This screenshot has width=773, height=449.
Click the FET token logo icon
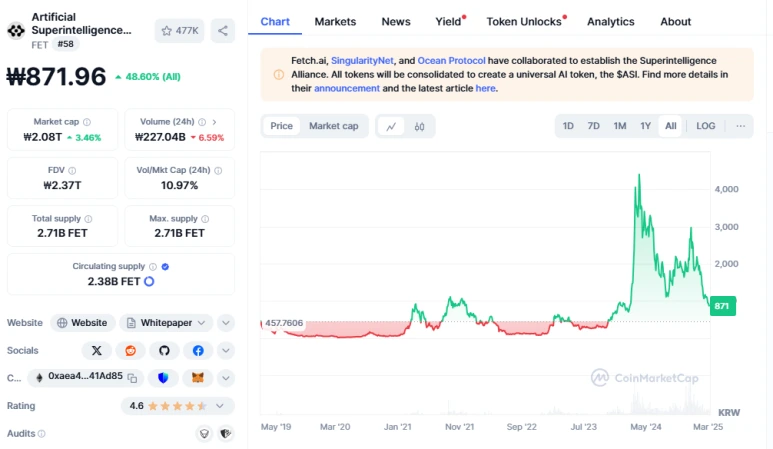click(x=16, y=31)
